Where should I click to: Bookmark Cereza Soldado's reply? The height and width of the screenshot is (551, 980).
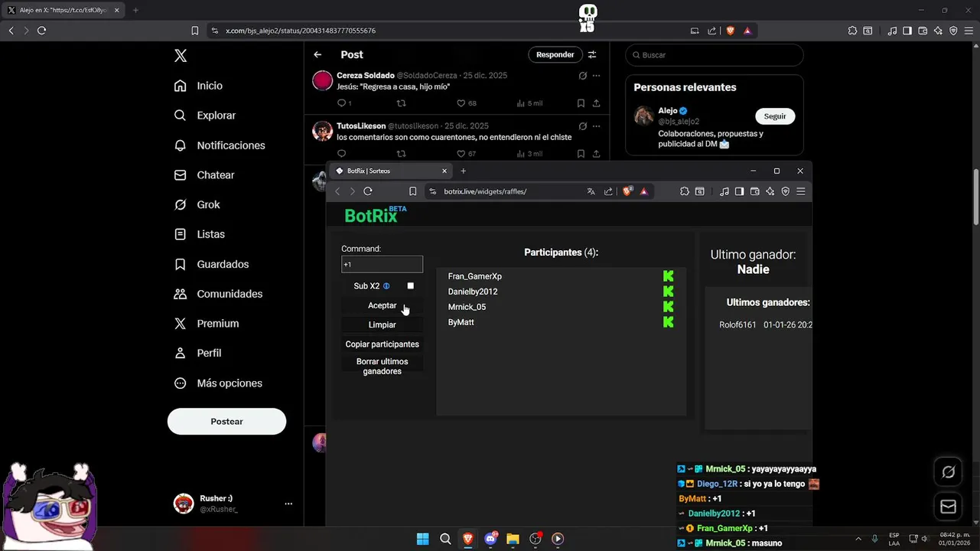(x=581, y=103)
